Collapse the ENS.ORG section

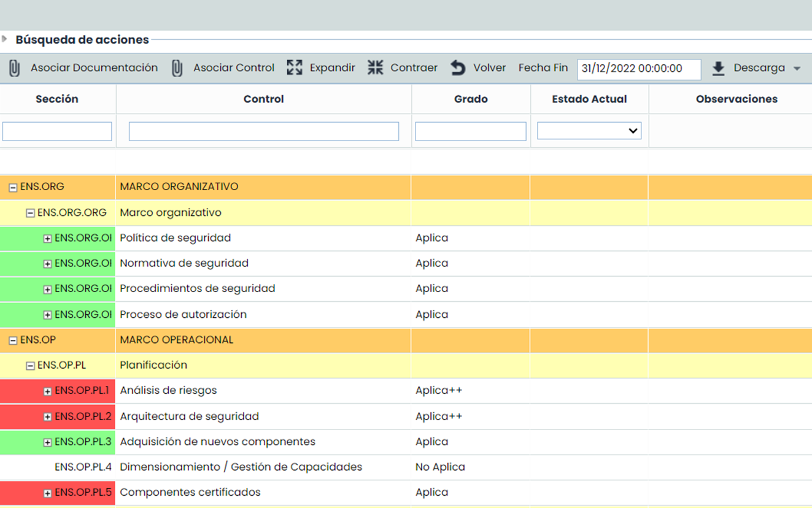coord(13,188)
